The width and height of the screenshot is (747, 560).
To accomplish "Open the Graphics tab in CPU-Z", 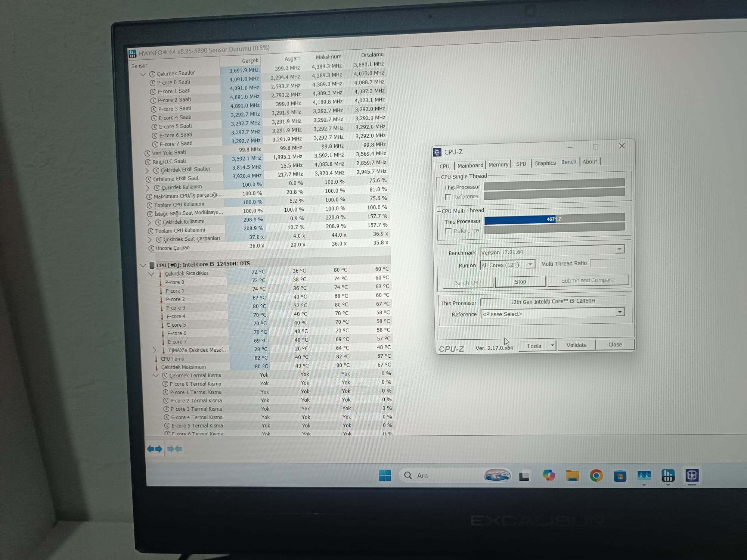I will coord(545,163).
